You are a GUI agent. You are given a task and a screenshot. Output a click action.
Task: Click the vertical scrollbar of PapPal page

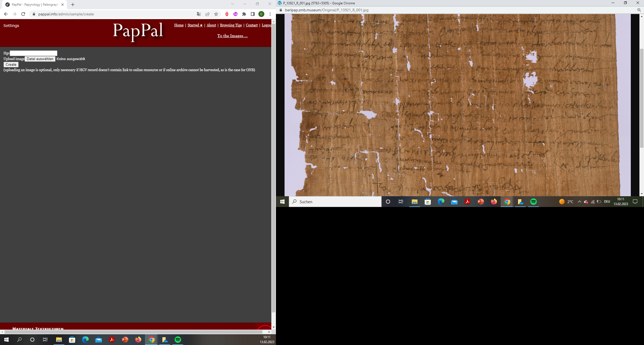coord(273,168)
